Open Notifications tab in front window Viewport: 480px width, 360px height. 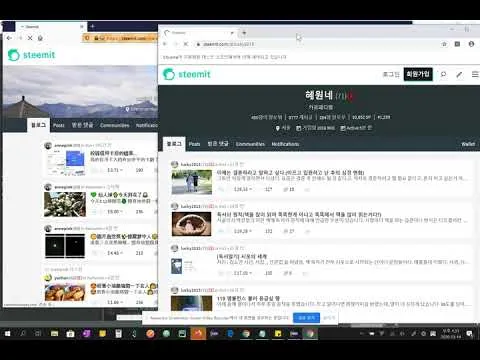pyautogui.click(x=285, y=144)
